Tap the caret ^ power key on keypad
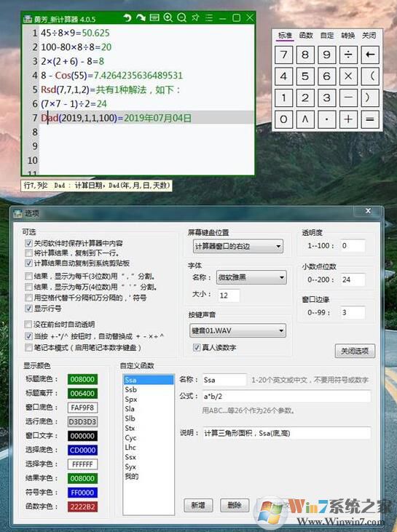The width and height of the screenshot is (397, 532). point(305,119)
